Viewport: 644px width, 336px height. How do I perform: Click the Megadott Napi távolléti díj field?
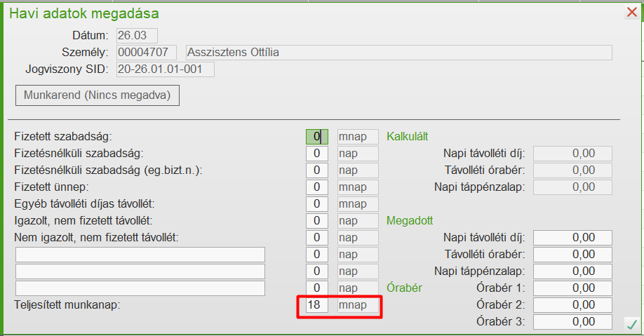[572, 238]
